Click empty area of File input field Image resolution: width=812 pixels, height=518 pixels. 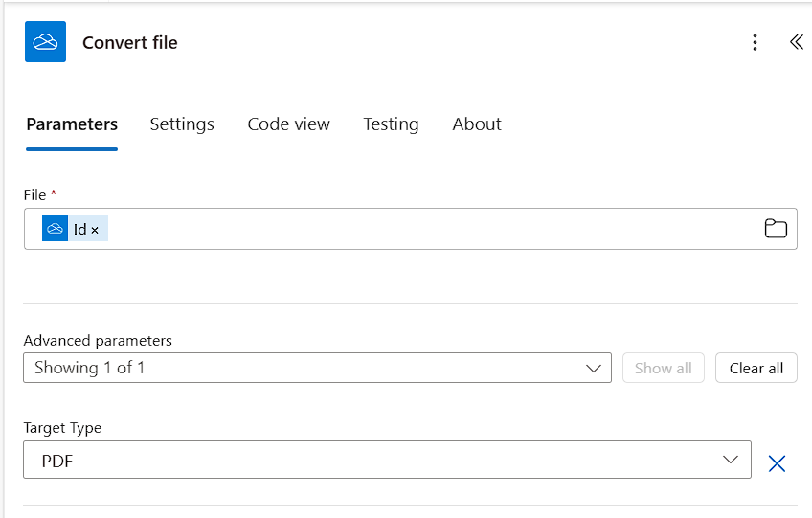(x=431, y=229)
